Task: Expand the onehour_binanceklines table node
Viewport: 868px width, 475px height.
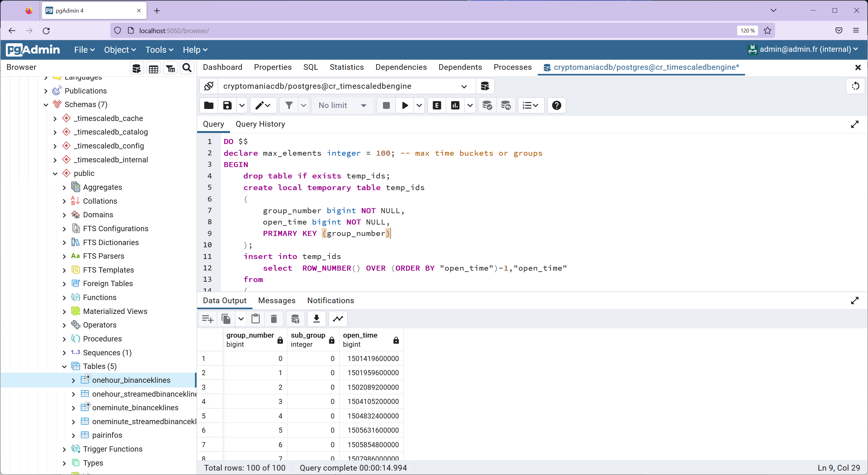Action: point(73,381)
